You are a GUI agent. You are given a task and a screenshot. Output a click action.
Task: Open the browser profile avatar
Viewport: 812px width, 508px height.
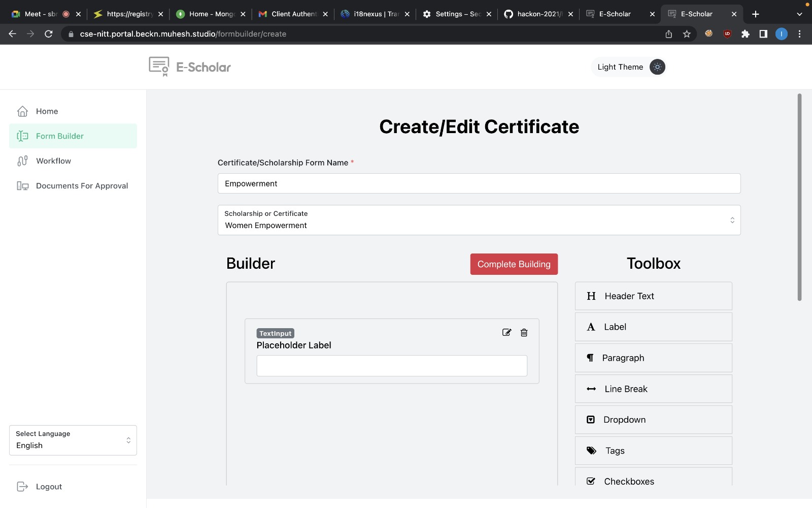tap(782, 34)
